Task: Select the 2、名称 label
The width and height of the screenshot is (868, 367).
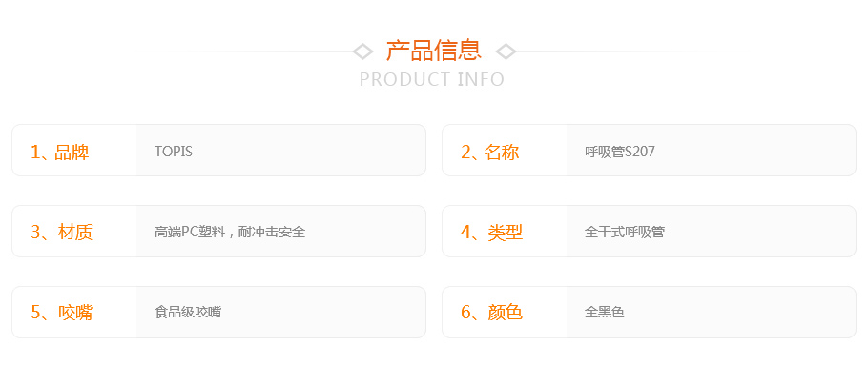Action: click(490, 152)
